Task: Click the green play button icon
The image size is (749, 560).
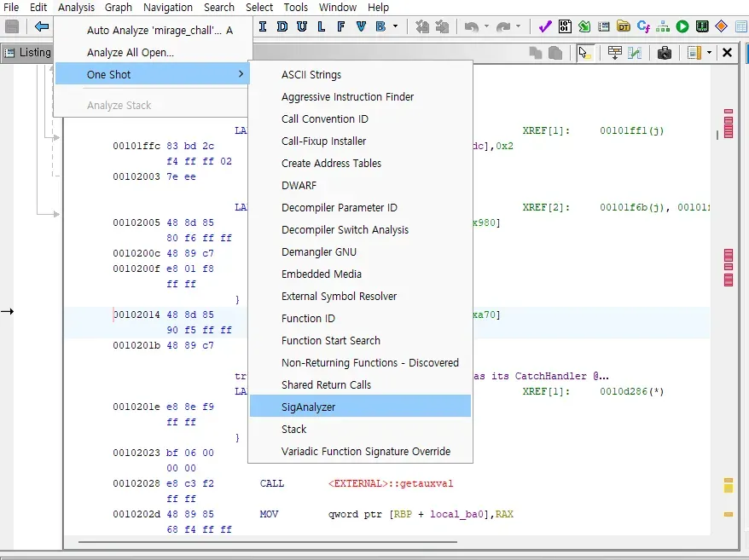Action: tap(682, 26)
